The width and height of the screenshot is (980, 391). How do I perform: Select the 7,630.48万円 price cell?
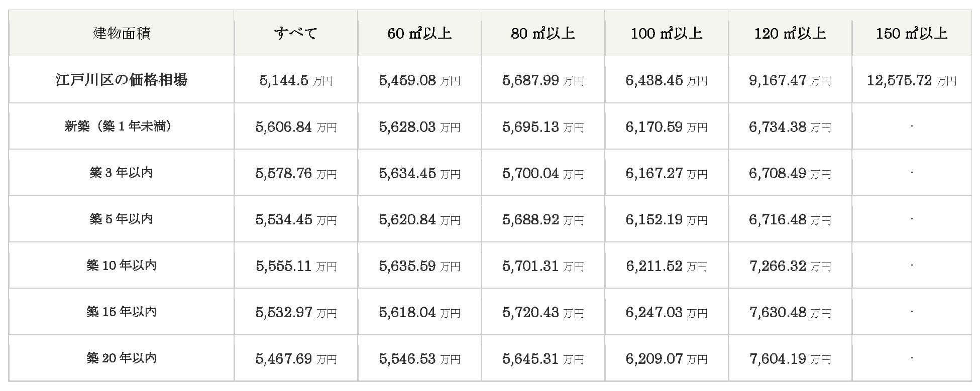point(790,313)
